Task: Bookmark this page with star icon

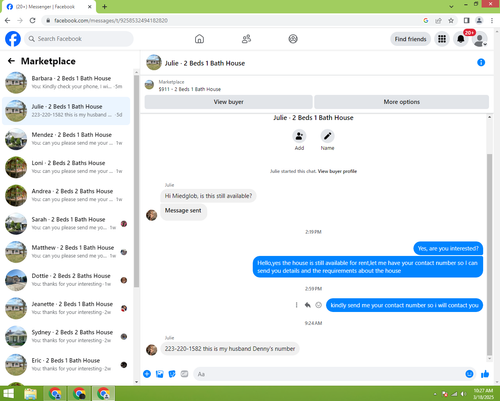Action: tap(451, 21)
